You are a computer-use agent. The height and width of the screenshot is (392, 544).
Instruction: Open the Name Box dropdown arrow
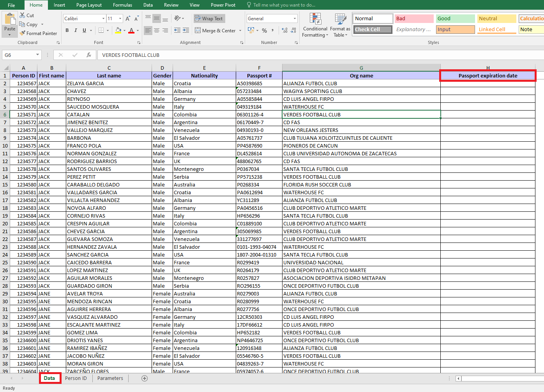pyautogui.click(x=37, y=55)
